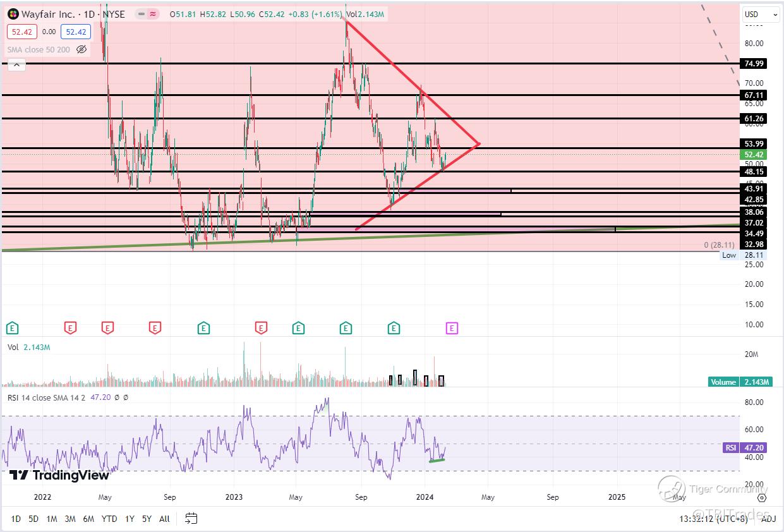Select the short green line on RSI
784x532 pixels.
(x=437, y=461)
